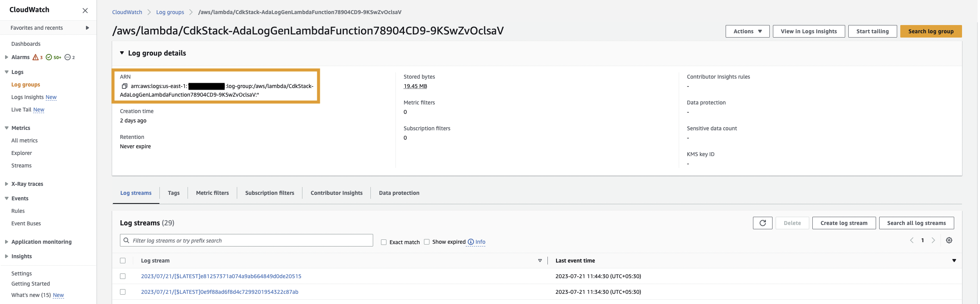This screenshot has height=304, width=980.
Task: Go to previous page of log streams
Action: (912, 240)
